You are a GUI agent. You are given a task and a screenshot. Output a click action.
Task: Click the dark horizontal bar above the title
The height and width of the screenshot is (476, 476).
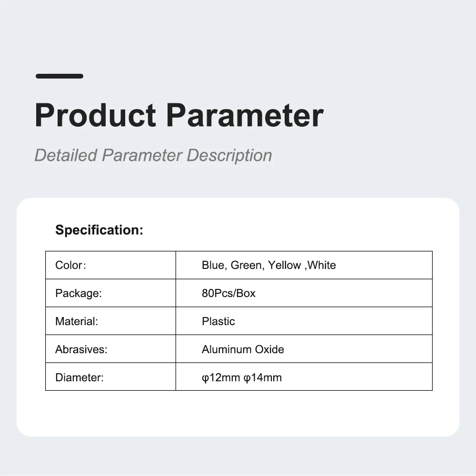click(59, 76)
